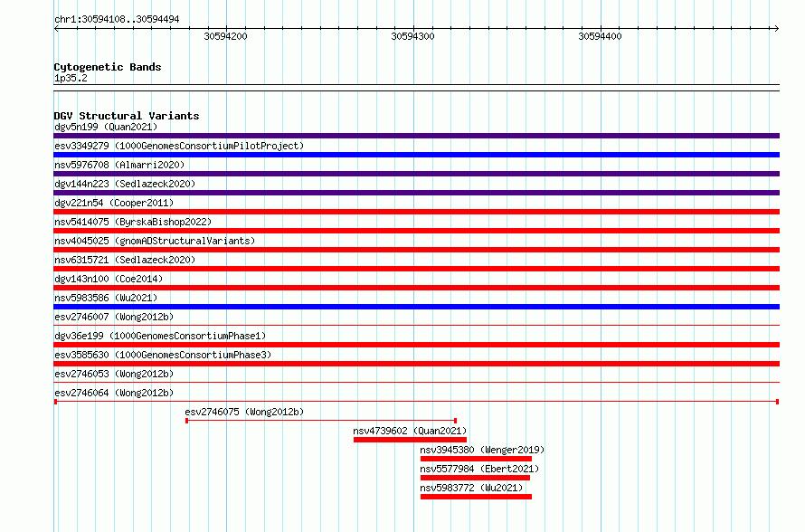The image size is (805, 532).
Task: Select the dgv221n54 (Cooper2011) red bar
Action: click(x=416, y=212)
